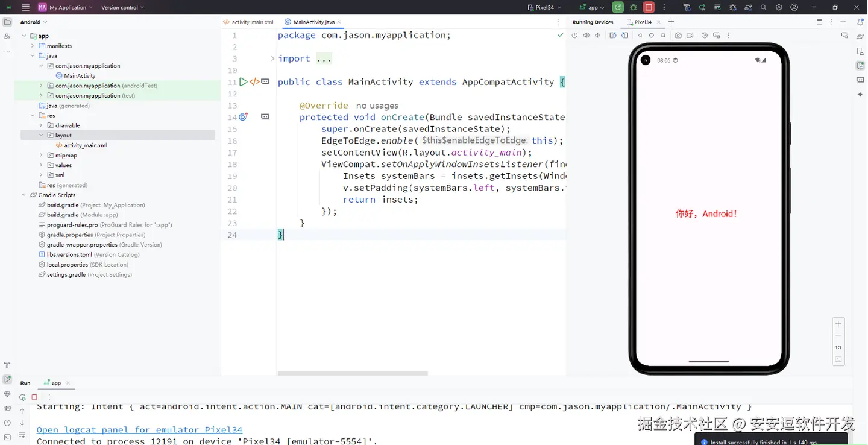This screenshot has height=445, width=868.
Task: Close the MainActivity.java tab
Action: pyautogui.click(x=339, y=22)
